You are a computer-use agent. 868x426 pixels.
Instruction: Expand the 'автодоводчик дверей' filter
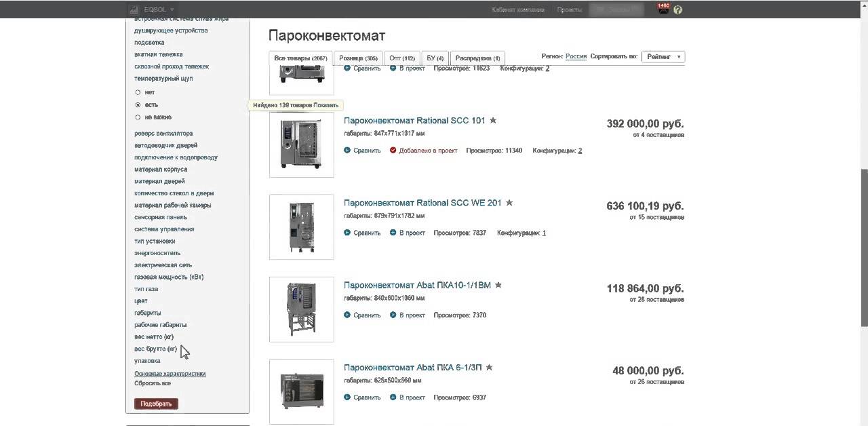coord(166,146)
